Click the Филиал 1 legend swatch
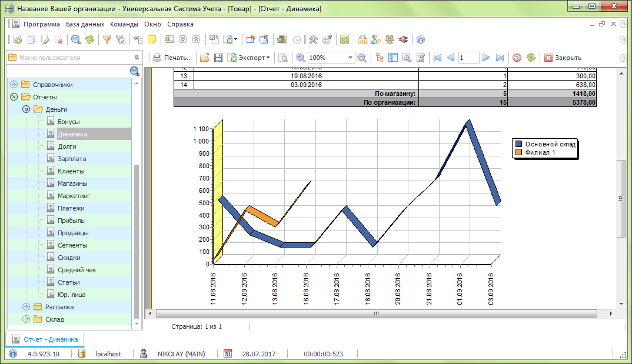The height and width of the screenshot is (364, 632). click(519, 152)
